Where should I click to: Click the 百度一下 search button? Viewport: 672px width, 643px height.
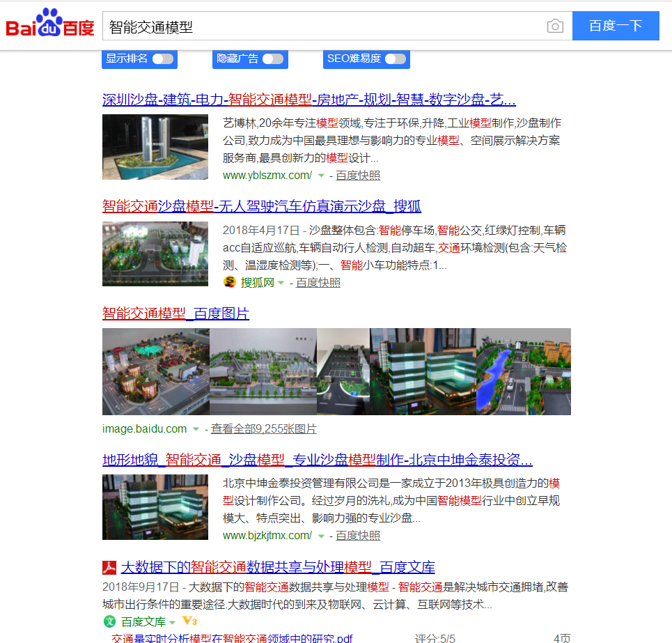pyautogui.click(x=616, y=26)
